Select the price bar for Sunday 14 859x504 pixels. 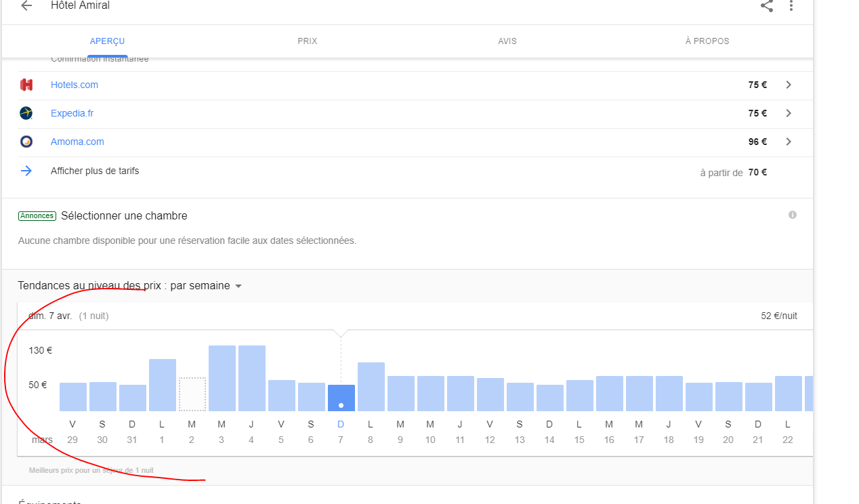pos(550,398)
